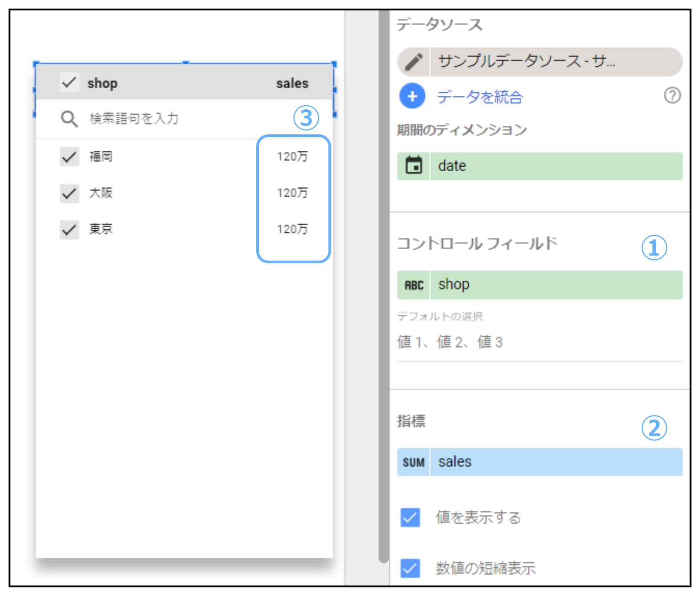Click the blue plus blend data icon
This screenshot has width=700, height=595.
[x=412, y=96]
